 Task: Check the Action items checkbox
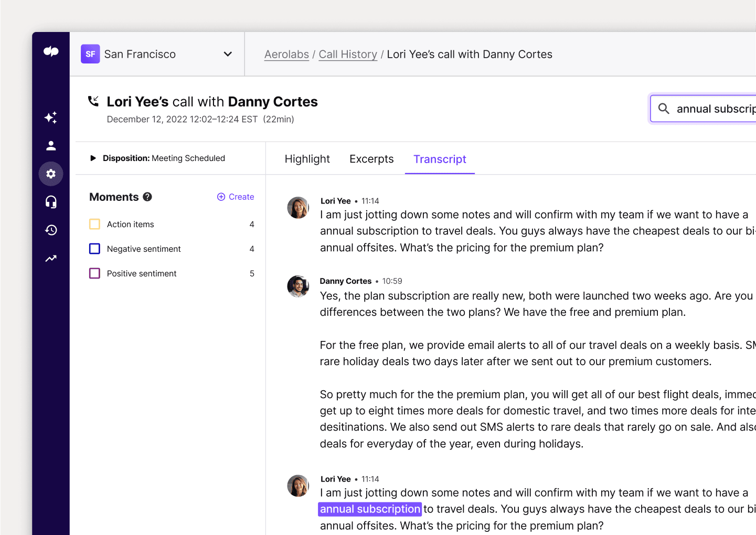click(x=94, y=224)
